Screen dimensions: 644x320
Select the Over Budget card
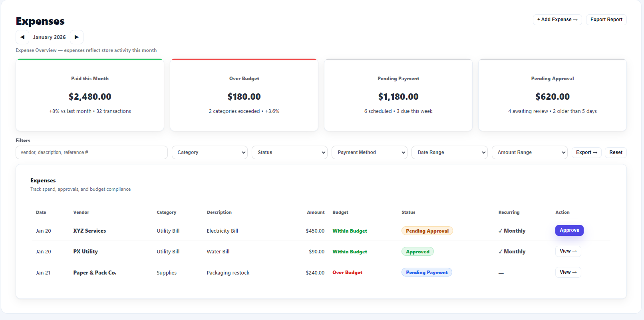[244, 95]
